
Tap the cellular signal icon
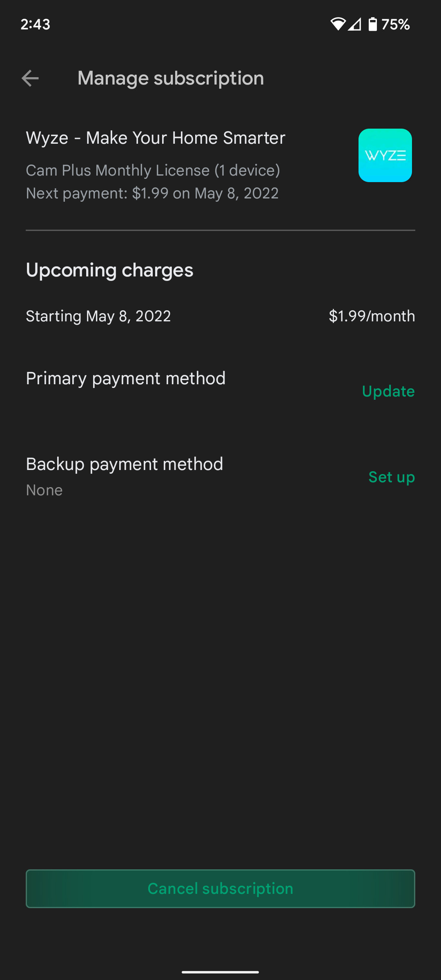pos(354,24)
